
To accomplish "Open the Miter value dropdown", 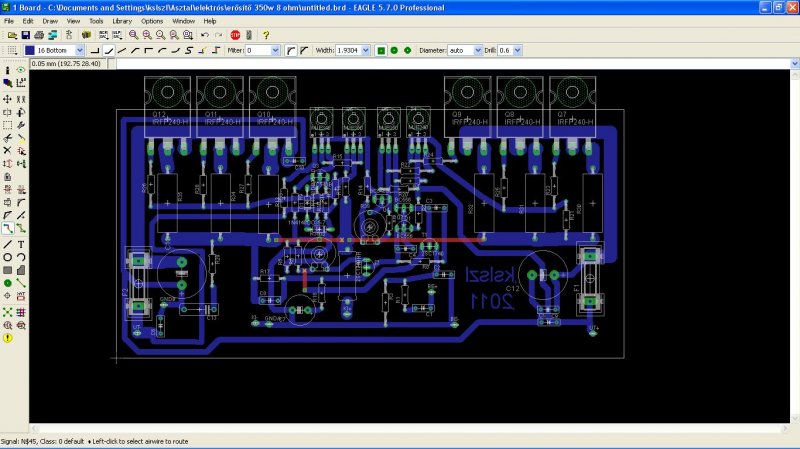I will [x=275, y=50].
